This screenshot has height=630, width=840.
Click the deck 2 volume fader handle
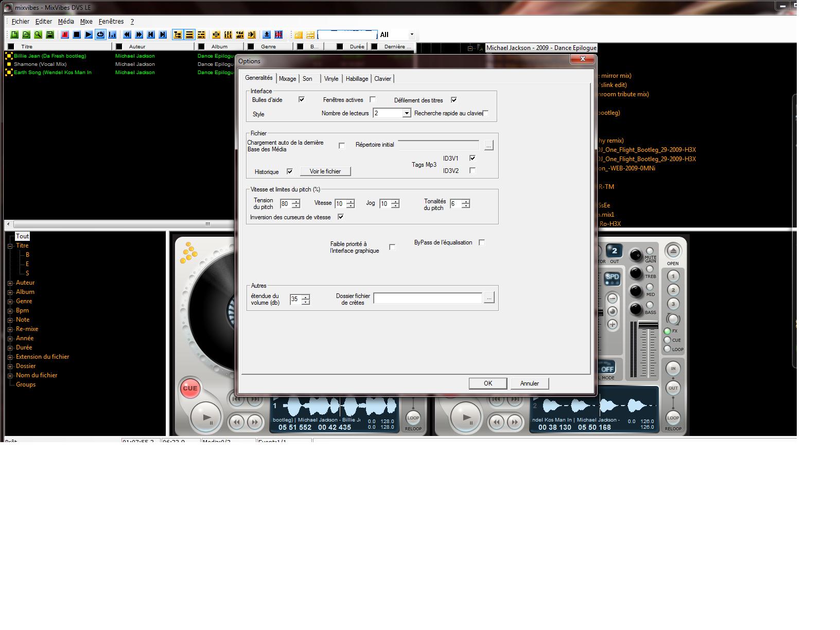(x=648, y=325)
